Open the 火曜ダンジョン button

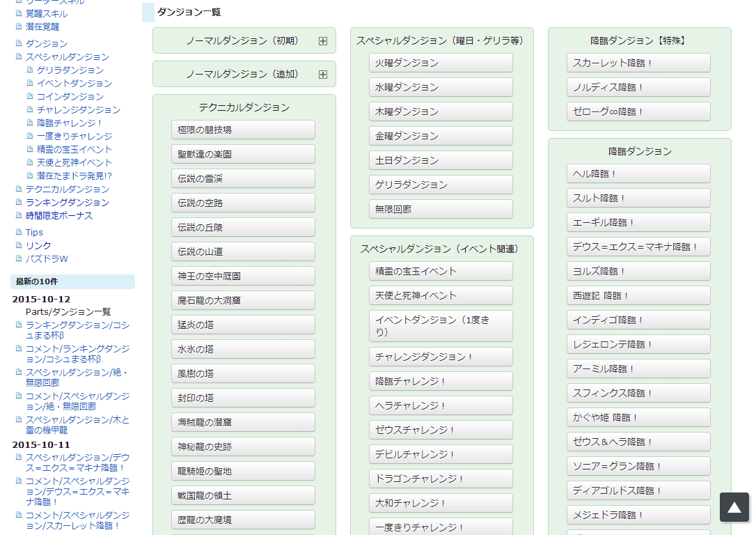tap(441, 63)
